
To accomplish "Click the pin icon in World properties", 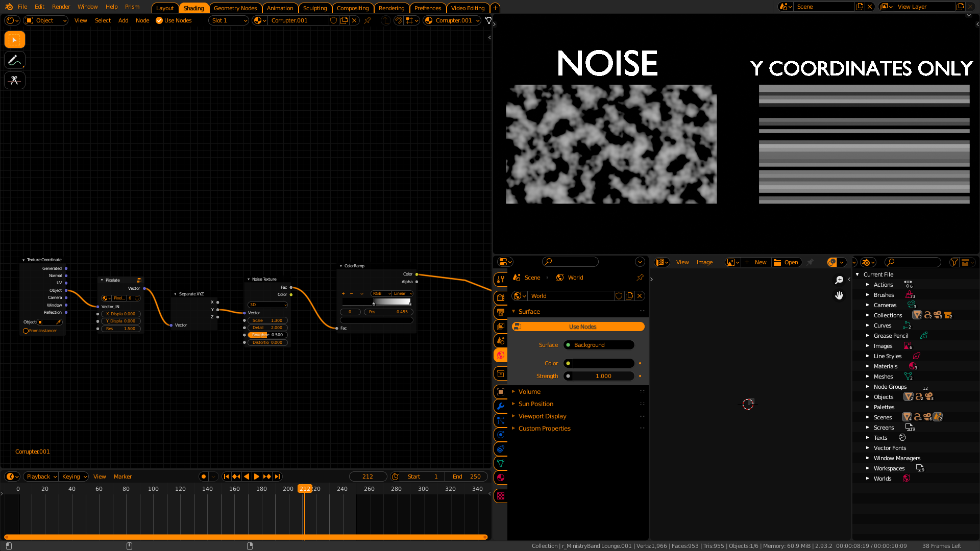I will pyautogui.click(x=640, y=278).
